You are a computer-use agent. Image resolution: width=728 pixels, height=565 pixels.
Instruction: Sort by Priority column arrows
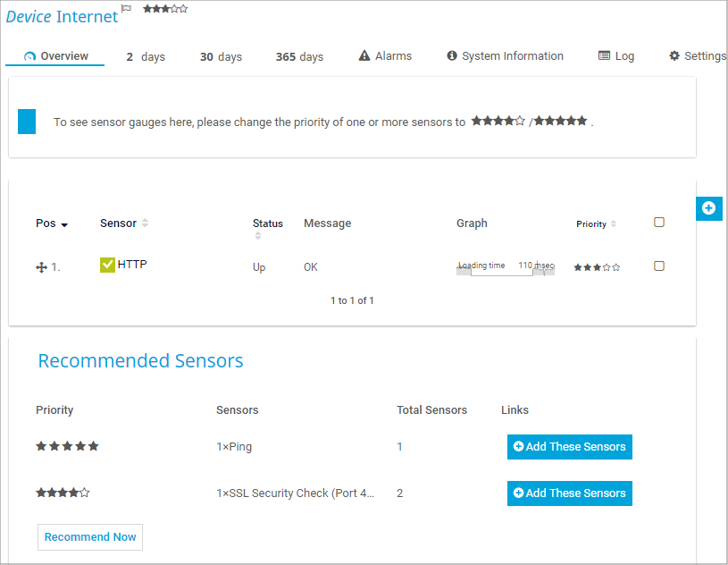[x=614, y=224]
